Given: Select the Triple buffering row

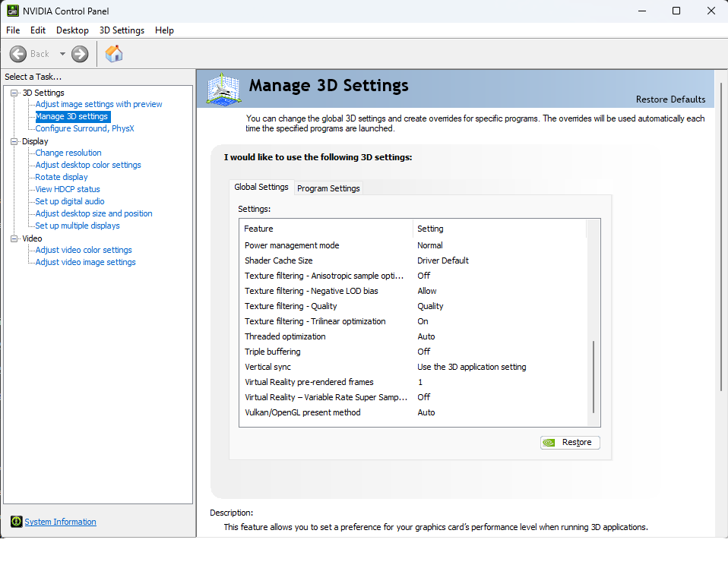Looking at the screenshot, I should (413, 352).
